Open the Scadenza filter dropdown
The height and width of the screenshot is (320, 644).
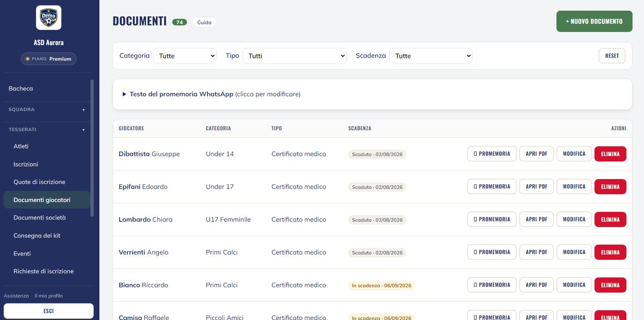pyautogui.click(x=431, y=56)
